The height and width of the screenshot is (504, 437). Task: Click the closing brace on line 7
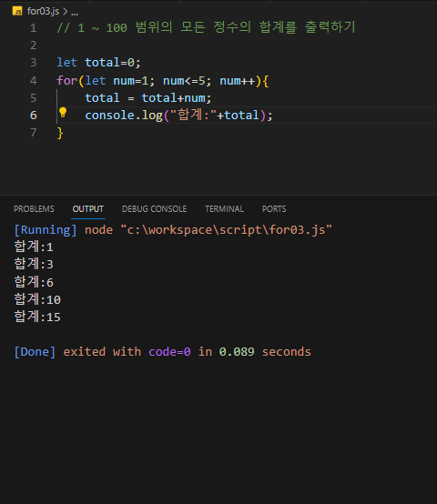(60, 133)
